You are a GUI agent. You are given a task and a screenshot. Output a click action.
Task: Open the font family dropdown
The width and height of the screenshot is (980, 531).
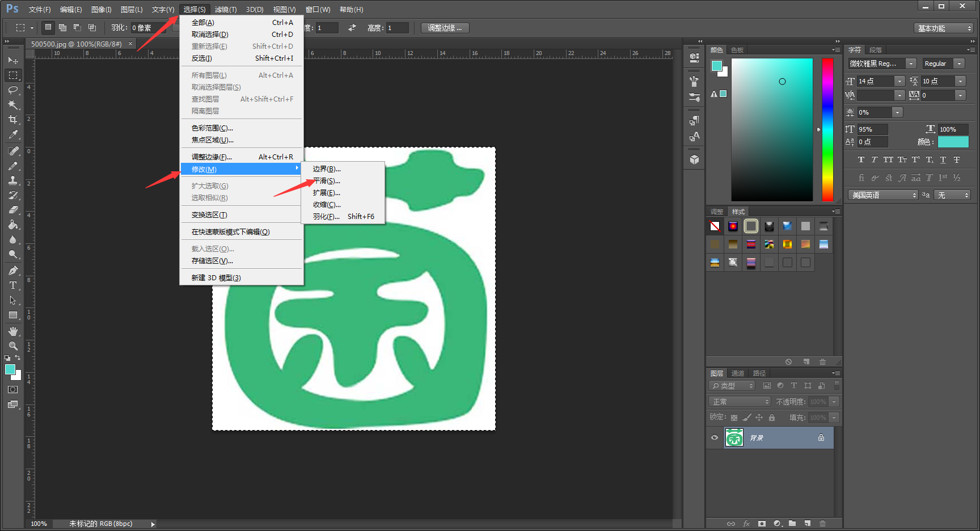click(911, 64)
